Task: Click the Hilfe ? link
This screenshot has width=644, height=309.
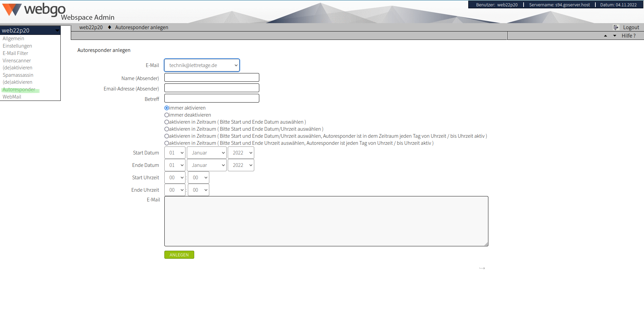Action: [x=628, y=36]
